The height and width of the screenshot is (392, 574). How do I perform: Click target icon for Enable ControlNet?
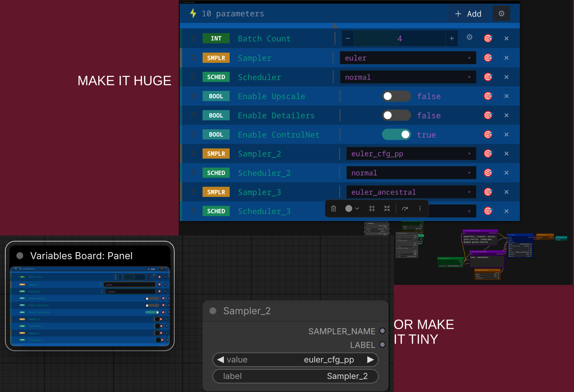pos(488,135)
